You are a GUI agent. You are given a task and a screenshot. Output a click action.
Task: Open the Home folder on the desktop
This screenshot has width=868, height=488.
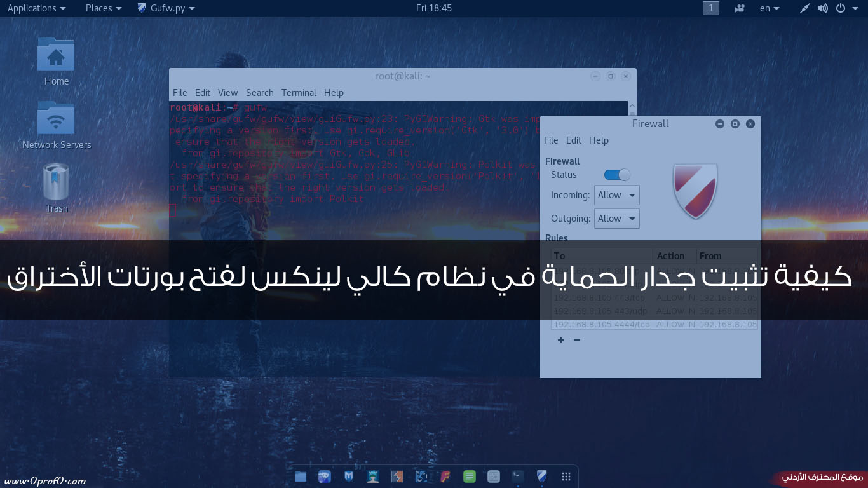pyautogui.click(x=56, y=62)
